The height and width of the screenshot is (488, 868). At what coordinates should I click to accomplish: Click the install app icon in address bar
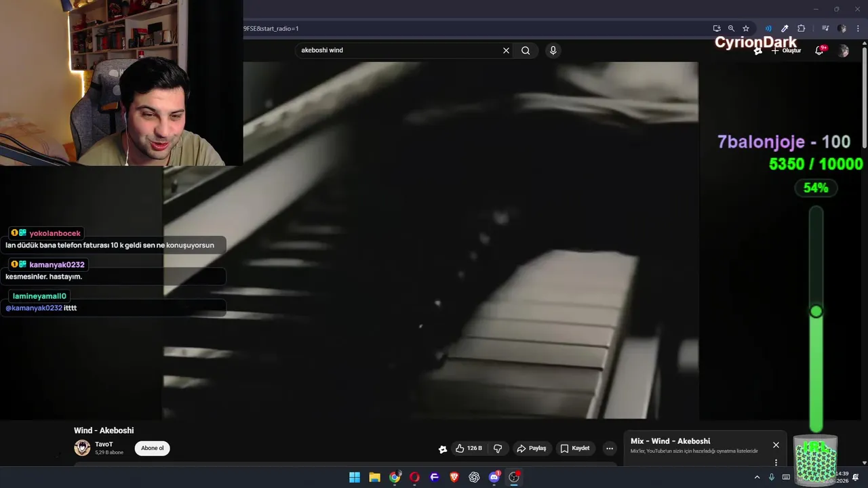[x=717, y=28]
